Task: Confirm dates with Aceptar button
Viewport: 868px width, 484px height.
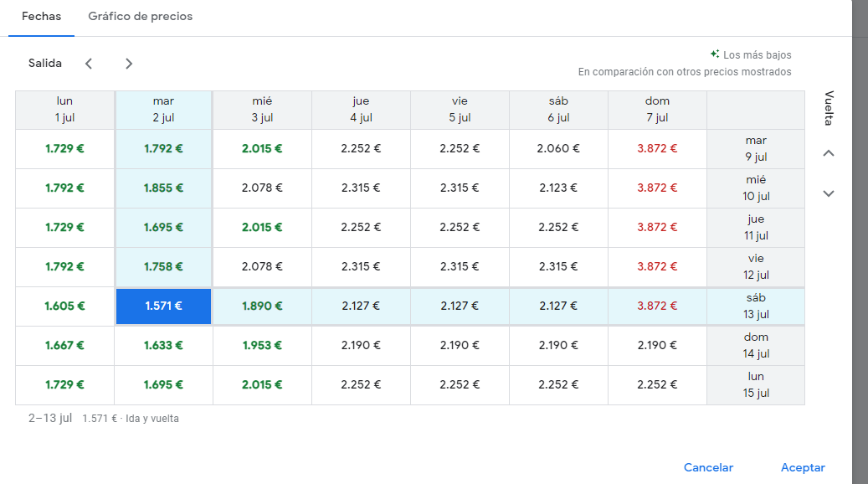Action: click(803, 467)
